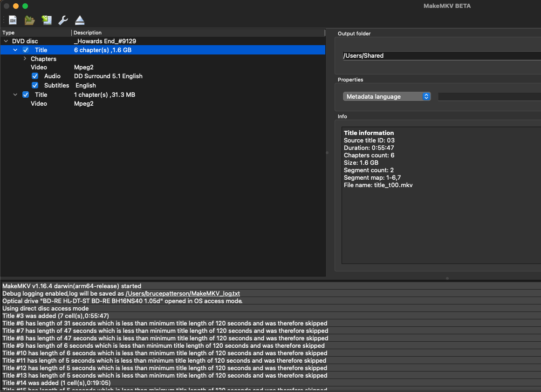Click log line for skipped Title #10
This screenshot has width=541, height=392.
click(165, 353)
